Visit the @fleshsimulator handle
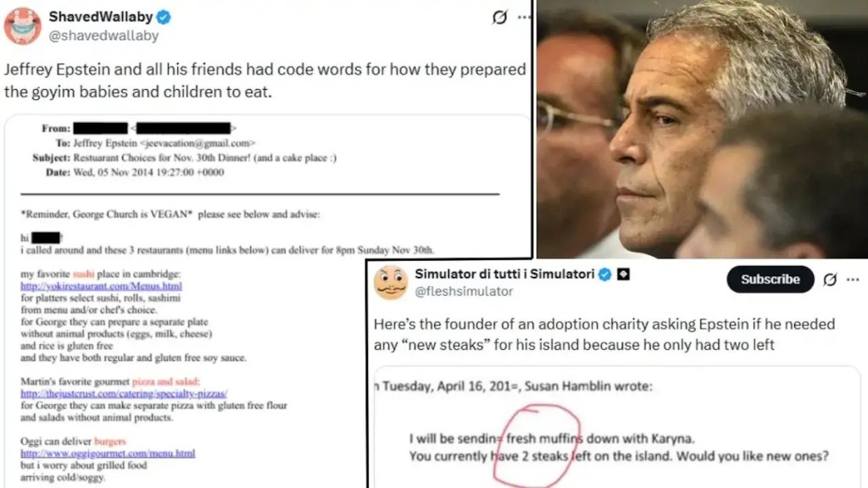Image resolution: width=868 pixels, height=488 pixels. click(464, 291)
